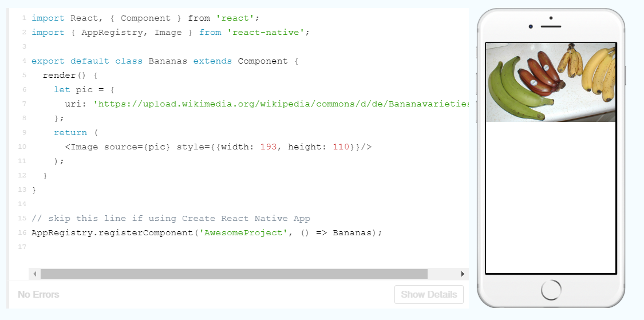Click scrollbar track right of the thumb
This screenshot has height=320, width=644.
442,274
